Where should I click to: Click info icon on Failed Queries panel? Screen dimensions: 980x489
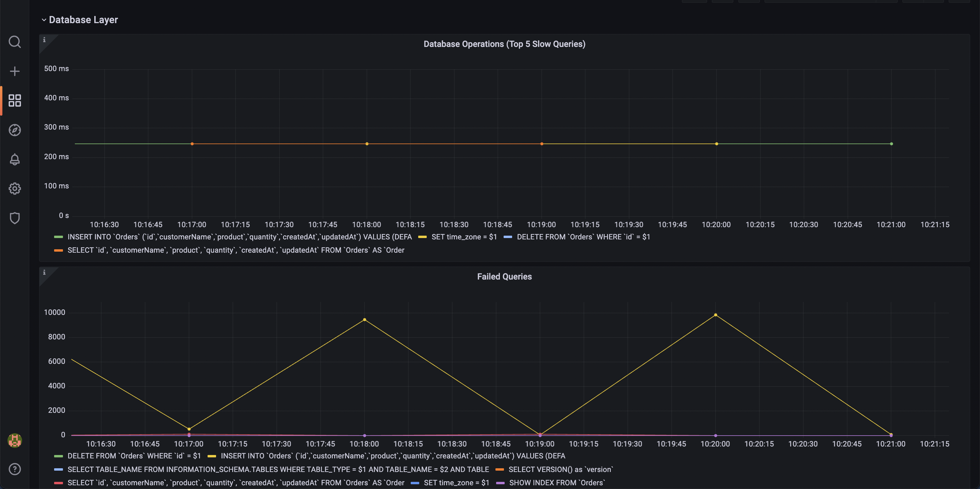[44, 272]
